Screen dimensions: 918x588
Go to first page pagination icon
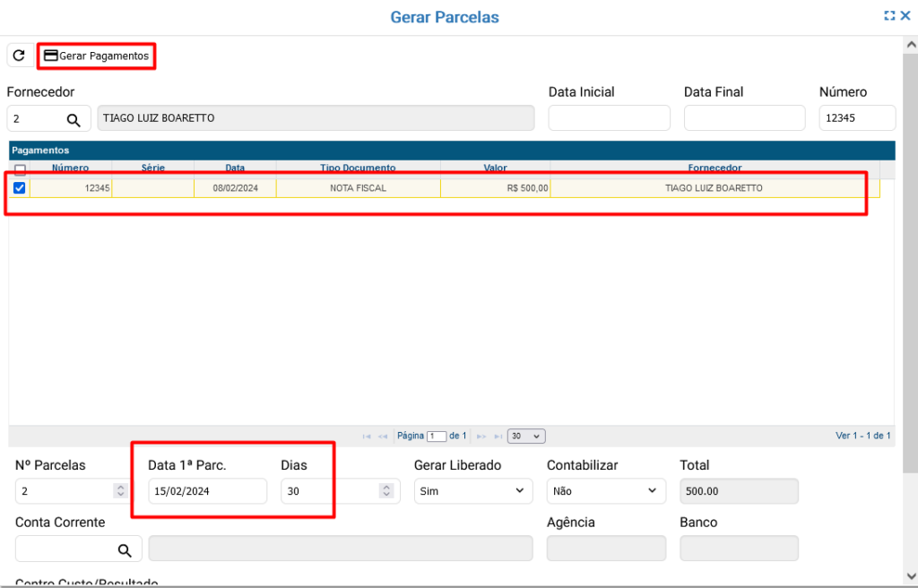(x=366, y=437)
